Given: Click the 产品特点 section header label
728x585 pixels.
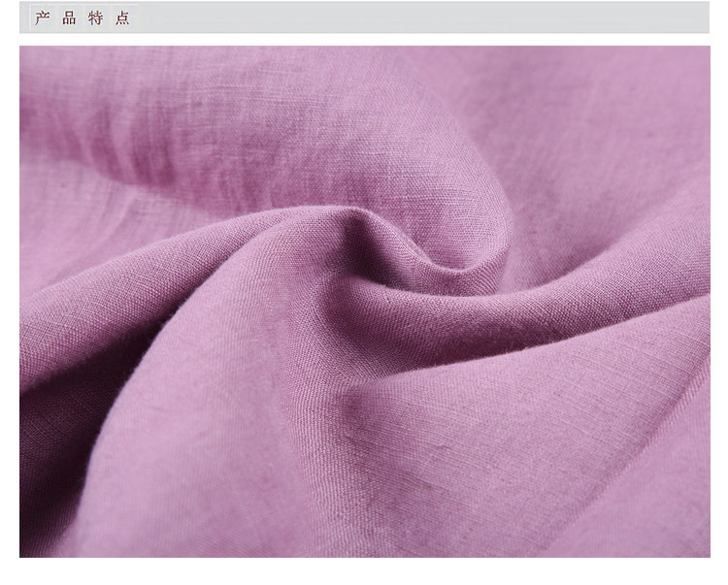Looking at the screenshot, I should pyautogui.click(x=83, y=17).
